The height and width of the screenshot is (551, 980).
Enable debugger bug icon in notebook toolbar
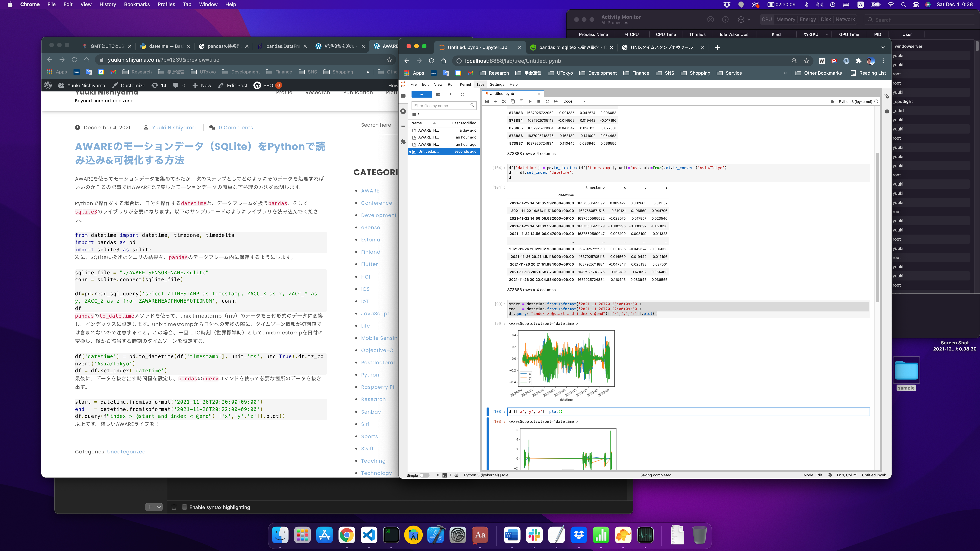(x=832, y=102)
